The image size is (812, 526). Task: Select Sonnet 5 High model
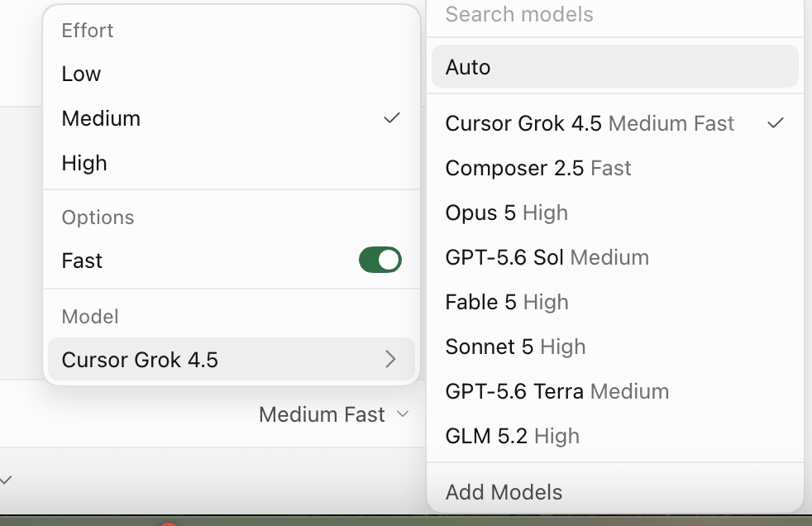click(x=614, y=347)
